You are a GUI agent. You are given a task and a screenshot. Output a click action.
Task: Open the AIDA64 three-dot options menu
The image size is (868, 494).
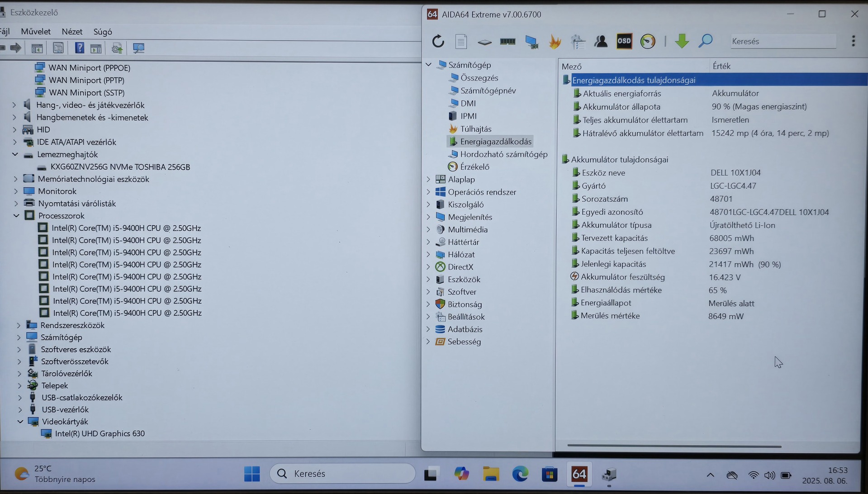coord(854,41)
